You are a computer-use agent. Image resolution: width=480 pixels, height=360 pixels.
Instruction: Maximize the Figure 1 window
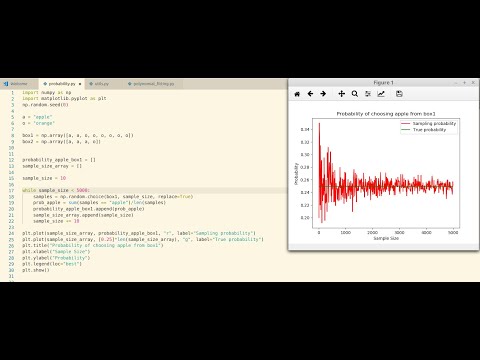tap(464, 83)
